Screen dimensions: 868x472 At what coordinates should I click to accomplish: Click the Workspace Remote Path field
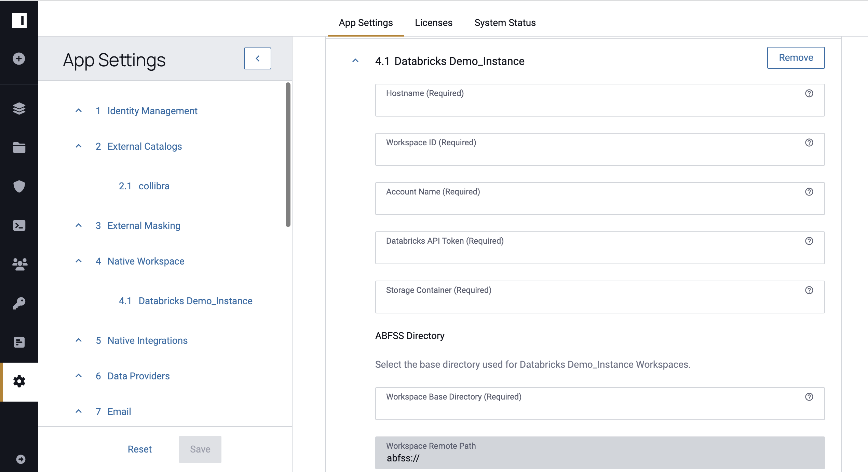point(600,453)
